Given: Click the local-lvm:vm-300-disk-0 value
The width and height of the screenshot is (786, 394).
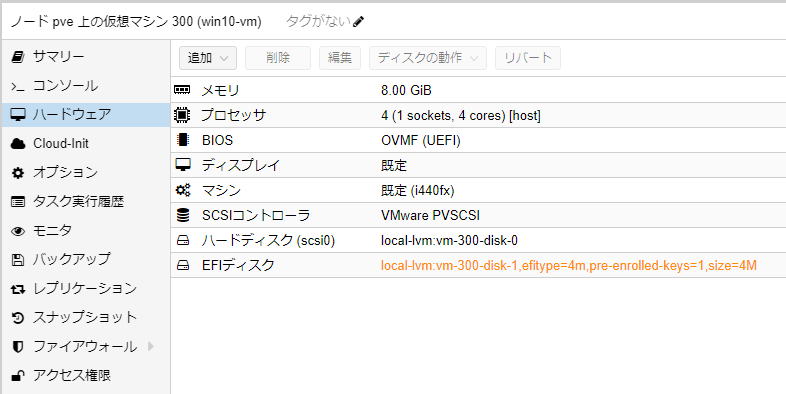Looking at the screenshot, I should [449, 241].
